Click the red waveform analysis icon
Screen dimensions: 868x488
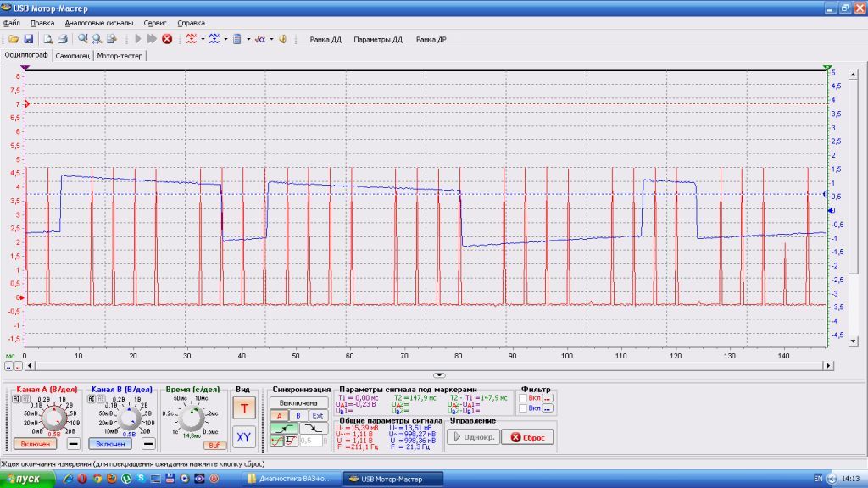coord(191,39)
